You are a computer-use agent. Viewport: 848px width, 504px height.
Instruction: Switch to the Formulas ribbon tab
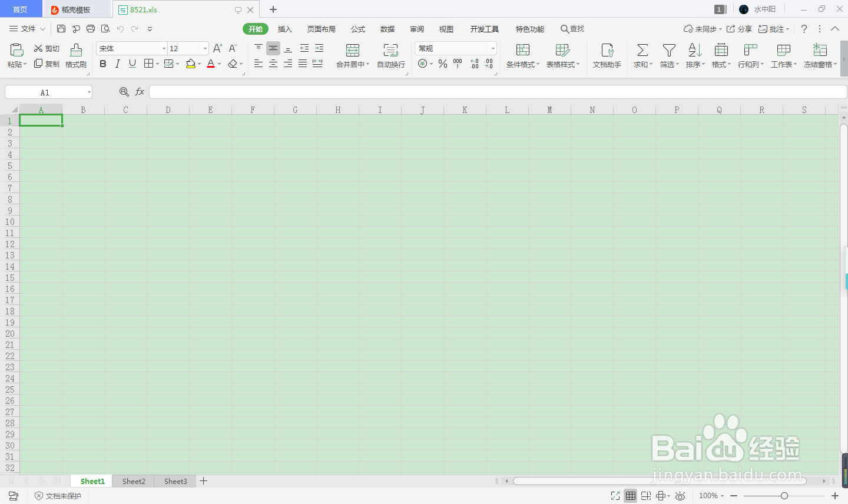[x=358, y=29]
